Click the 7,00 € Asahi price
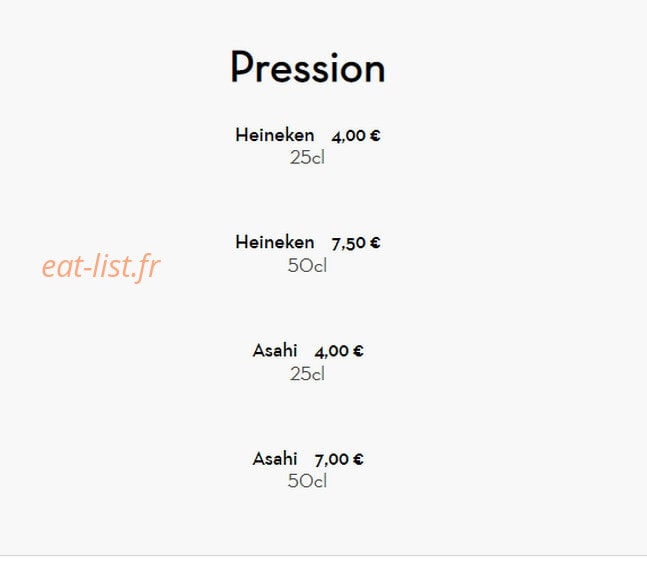 click(339, 460)
